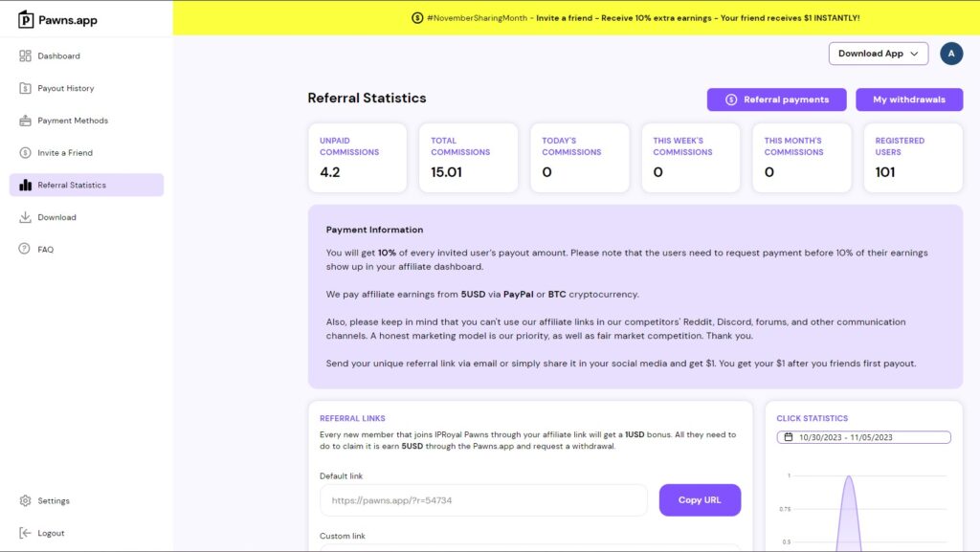Click the coin icon on Referral payments button
The image size is (980, 552).
[731, 99]
